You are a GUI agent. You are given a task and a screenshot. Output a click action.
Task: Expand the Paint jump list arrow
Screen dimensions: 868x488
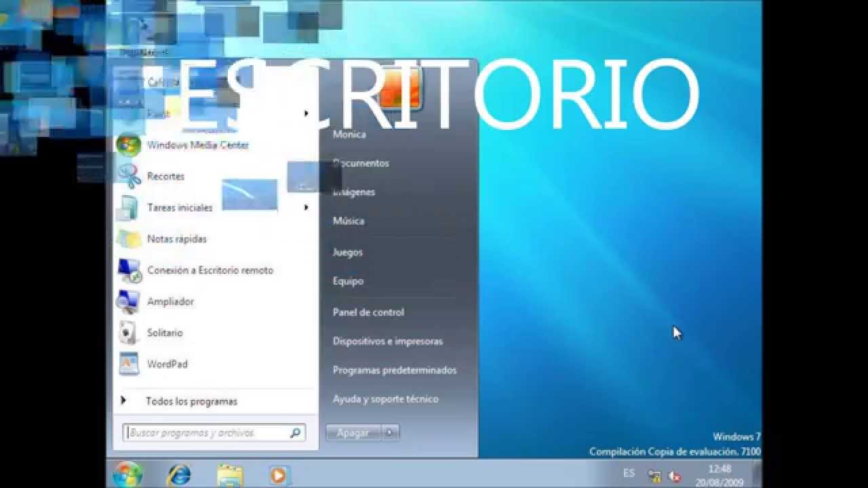coord(306,113)
